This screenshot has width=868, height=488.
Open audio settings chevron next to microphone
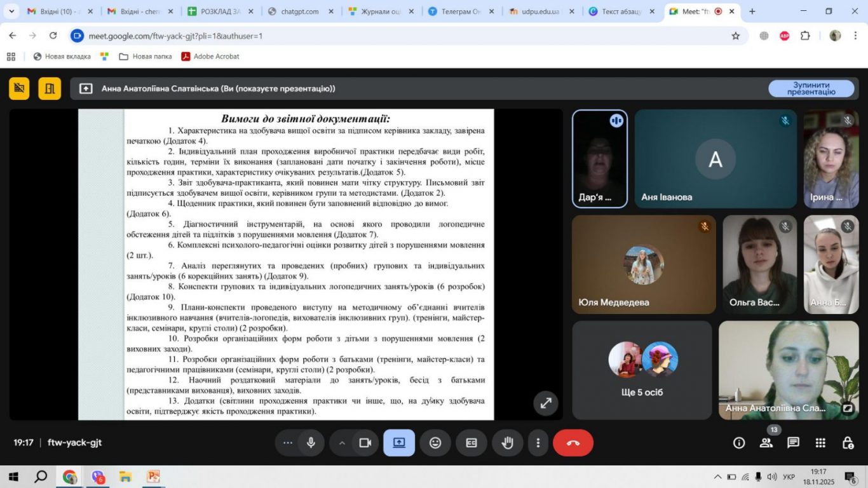[x=342, y=443]
